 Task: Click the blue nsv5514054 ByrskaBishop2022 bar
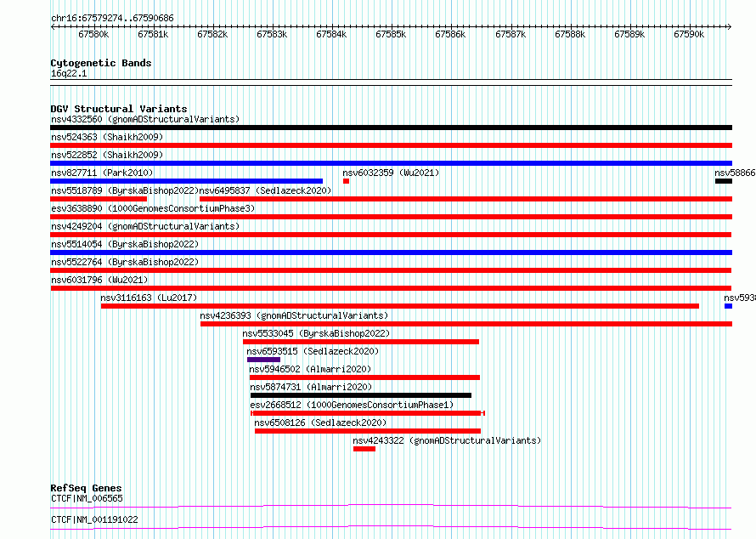pos(391,252)
